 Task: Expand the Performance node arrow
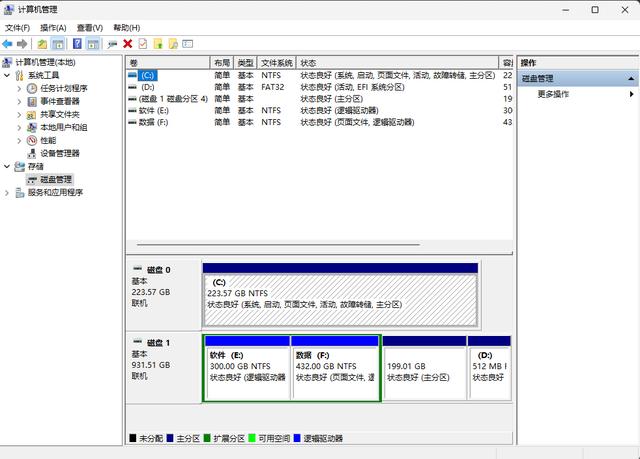click(19, 140)
